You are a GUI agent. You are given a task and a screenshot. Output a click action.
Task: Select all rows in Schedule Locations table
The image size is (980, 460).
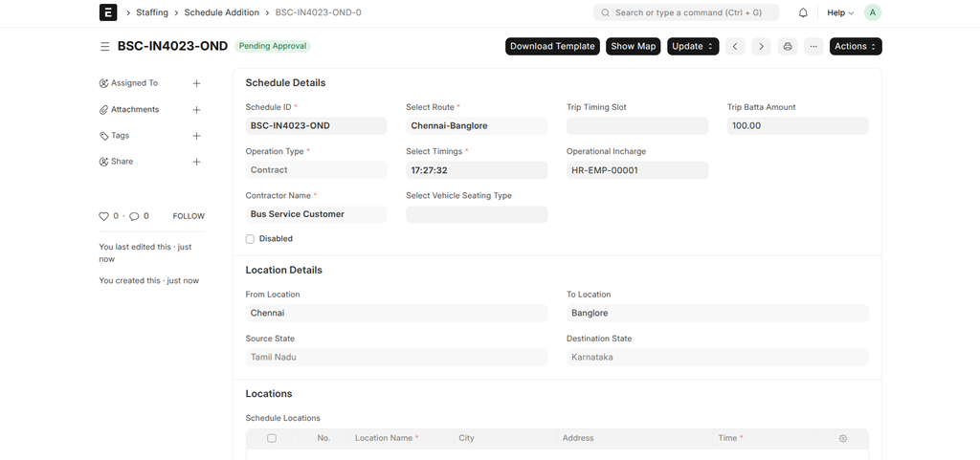click(272, 438)
